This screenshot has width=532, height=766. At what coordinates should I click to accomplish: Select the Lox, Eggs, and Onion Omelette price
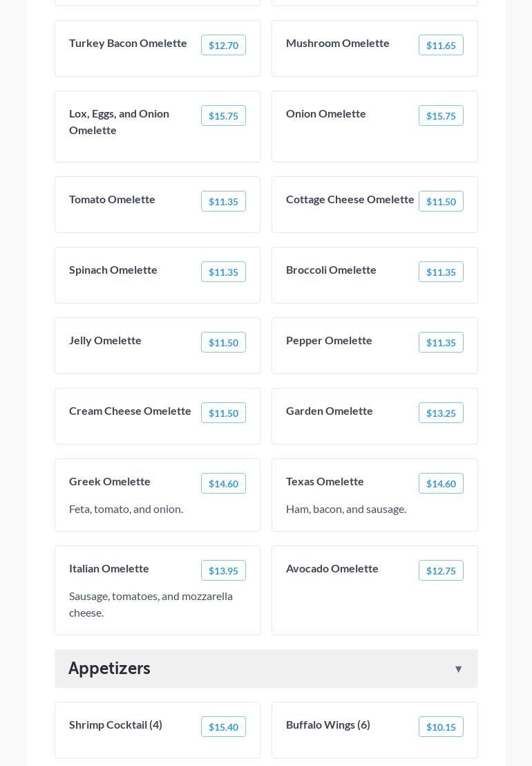[x=223, y=116]
